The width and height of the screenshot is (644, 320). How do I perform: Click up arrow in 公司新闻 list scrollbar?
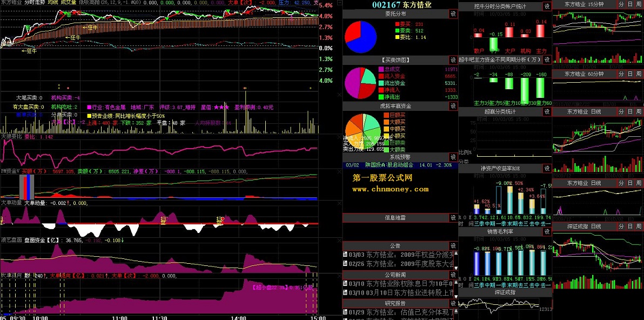[455, 282]
